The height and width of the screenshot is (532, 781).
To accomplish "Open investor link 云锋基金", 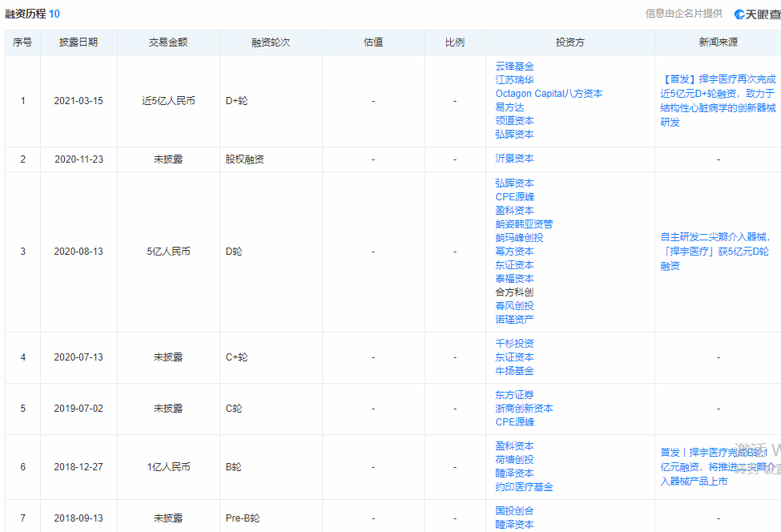I will [x=514, y=66].
